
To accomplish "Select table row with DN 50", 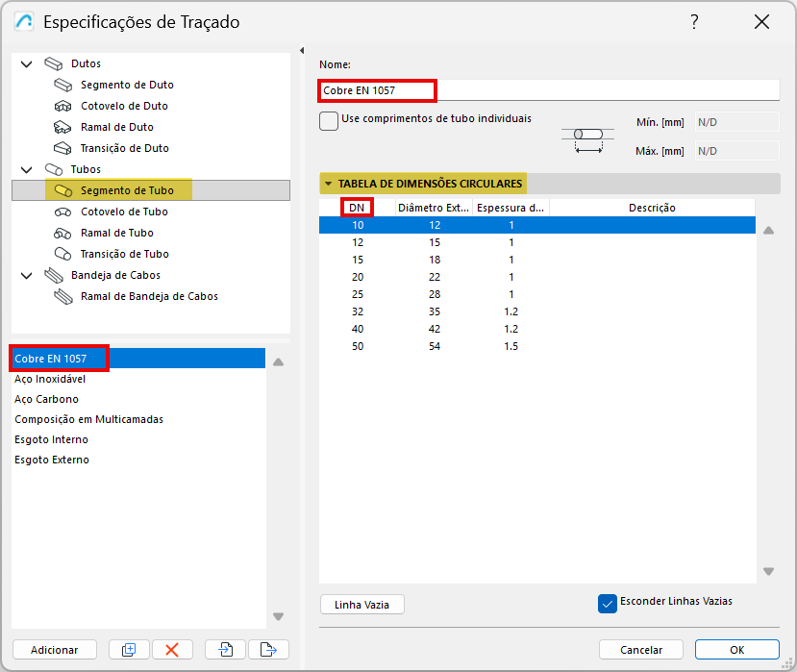I will (537, 346).
